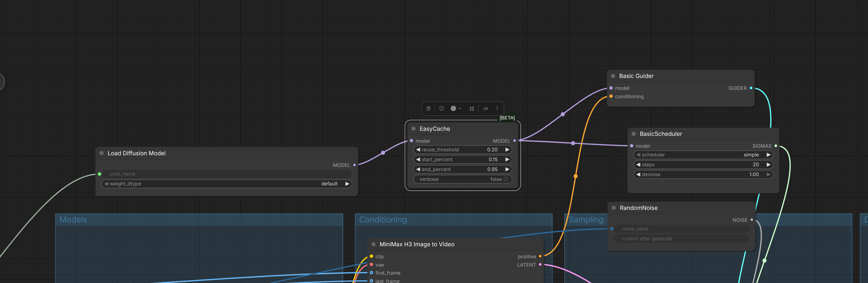
Task: Select previous weight_dtype with left arrow
Action: pos(106,184)
